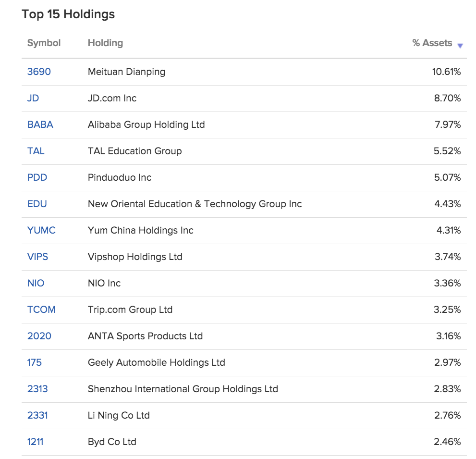Screen dimensions: 476x459
Task: Open the TAL symbol link
Action: coord(36,151)
